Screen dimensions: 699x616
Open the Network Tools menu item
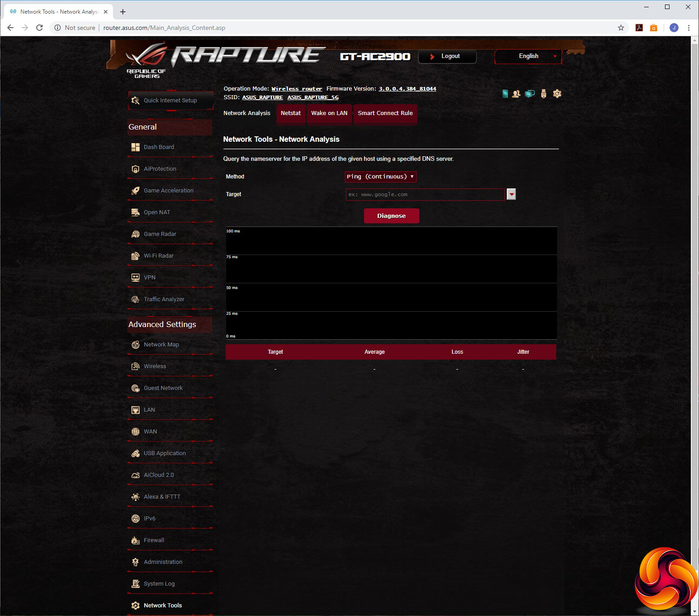tap(163, 606)
